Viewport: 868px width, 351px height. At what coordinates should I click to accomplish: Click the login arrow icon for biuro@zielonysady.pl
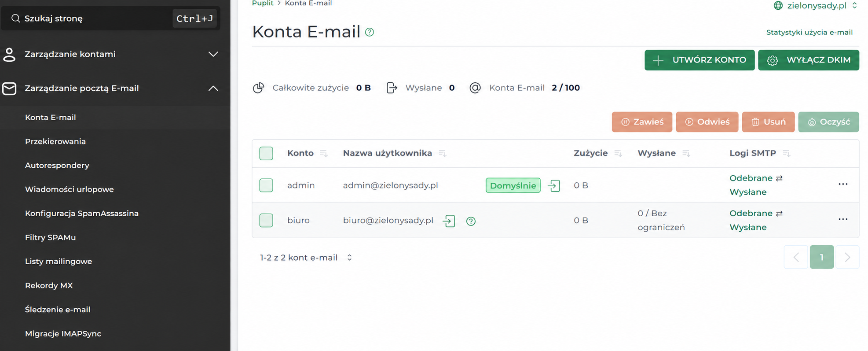(x=449, y=221)
